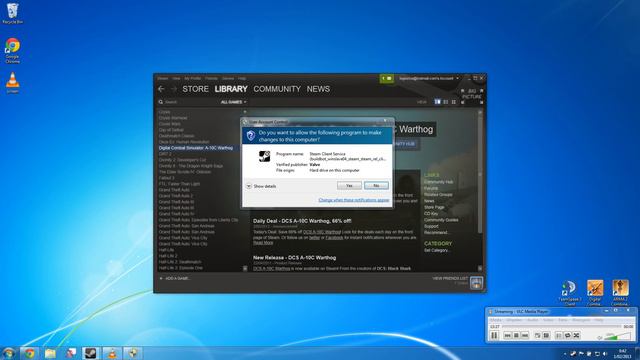
Task: Open the Windows Start menu
Action: [8, 353]
